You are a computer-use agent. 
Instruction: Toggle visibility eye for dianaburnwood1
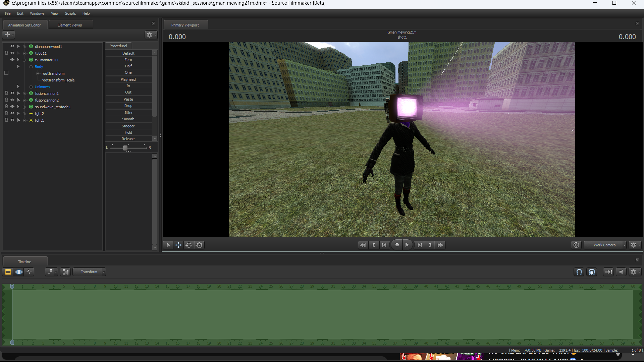coord(12,46)
